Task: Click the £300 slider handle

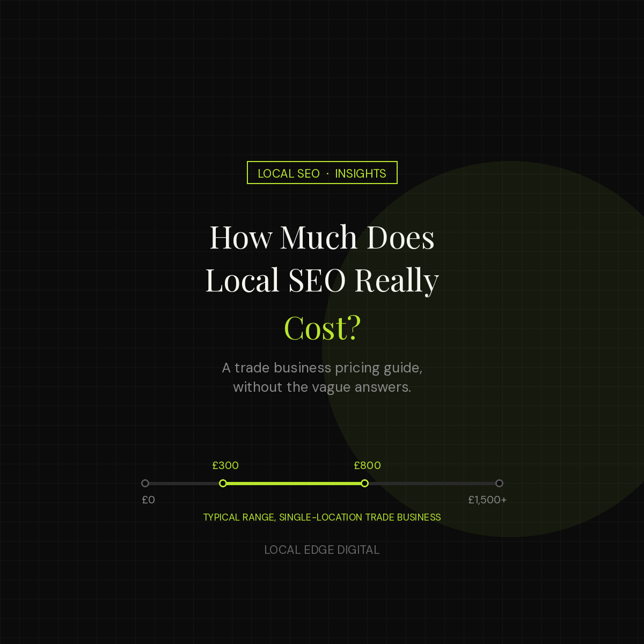Action: (x=223, y=484)
